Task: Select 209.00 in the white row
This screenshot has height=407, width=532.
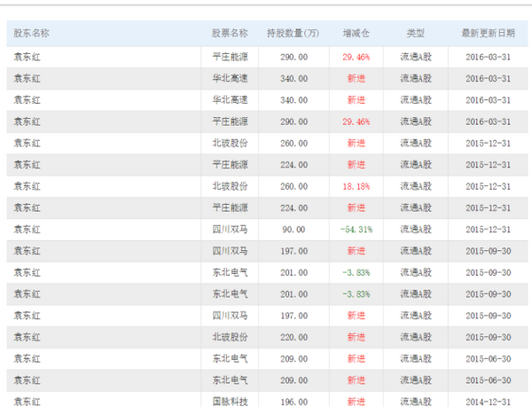Action: 293,359
